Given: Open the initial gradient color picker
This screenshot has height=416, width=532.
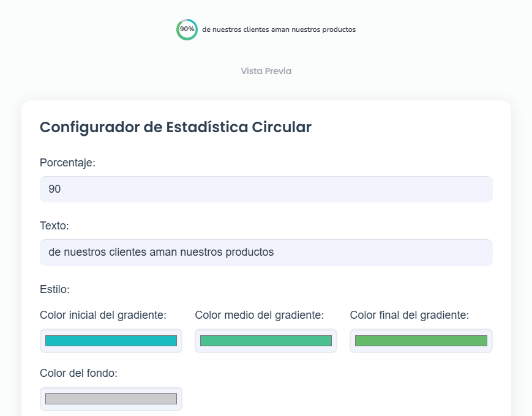Looking at the screenshot, I should point(110,341).
